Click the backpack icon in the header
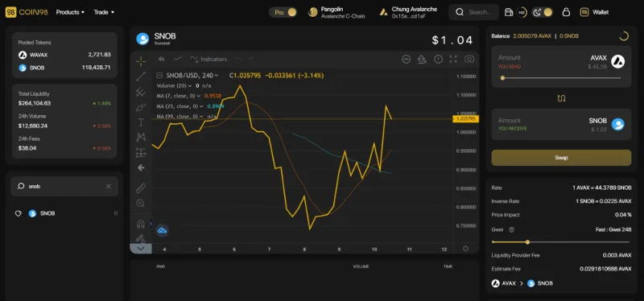Image resolution: width=644 pixels, height=301 pixels. tap(509, 12)
